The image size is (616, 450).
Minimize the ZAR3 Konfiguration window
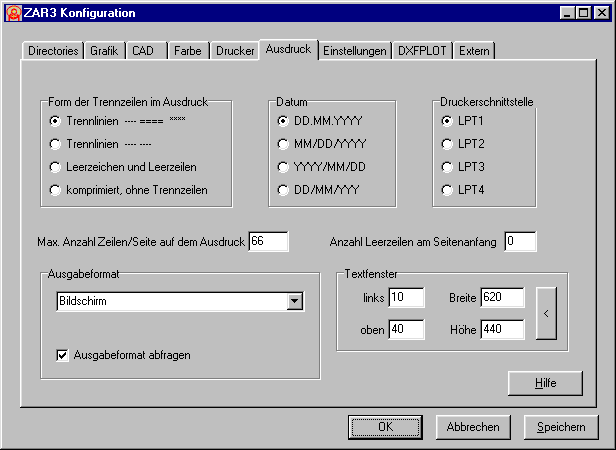coord(567,13)
